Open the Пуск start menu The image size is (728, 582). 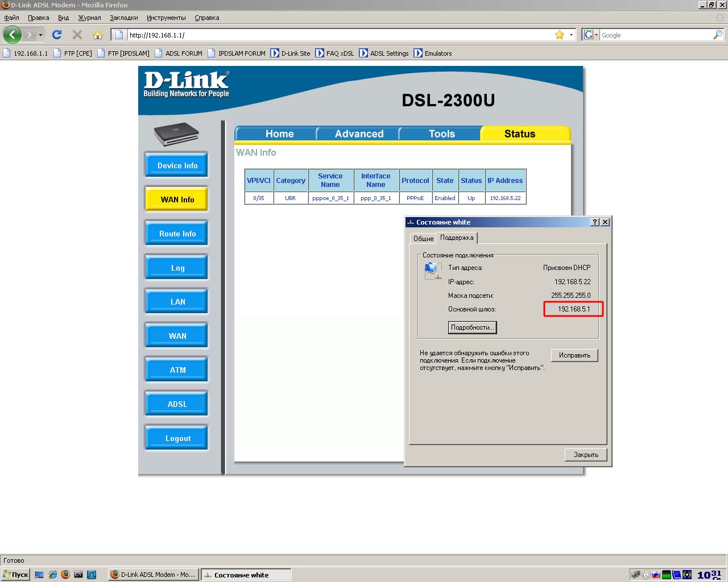pyautogui.click(x=15, y=575)
